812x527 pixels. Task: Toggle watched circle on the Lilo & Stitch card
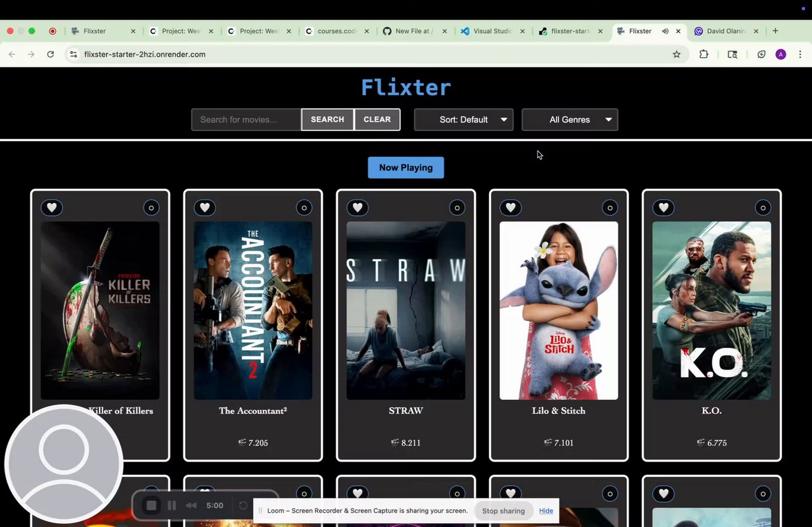pos(610,208)
